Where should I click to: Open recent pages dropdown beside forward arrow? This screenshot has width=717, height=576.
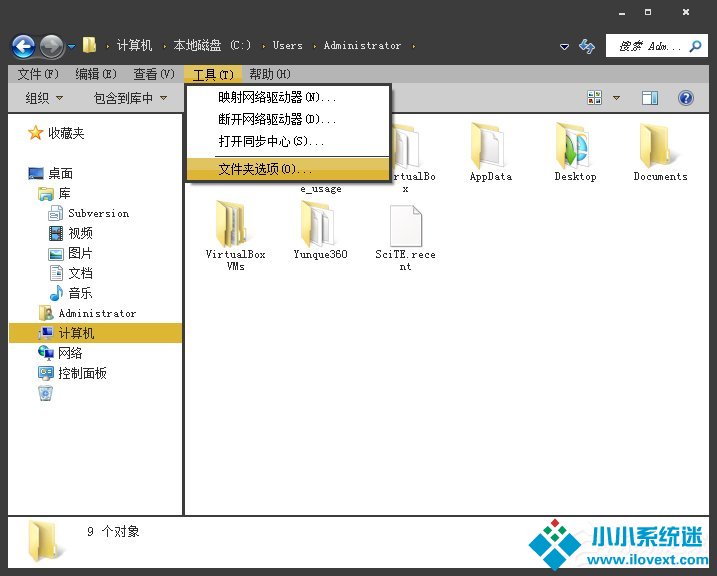tap(72, 46)
